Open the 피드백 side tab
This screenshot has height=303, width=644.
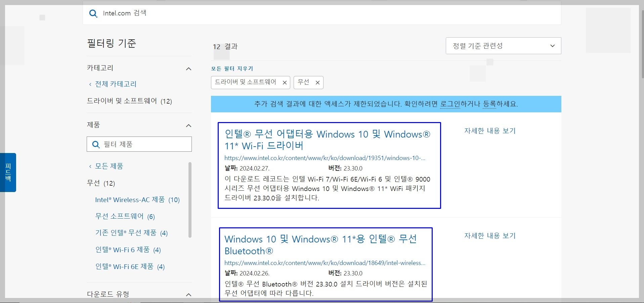(8, 173)
